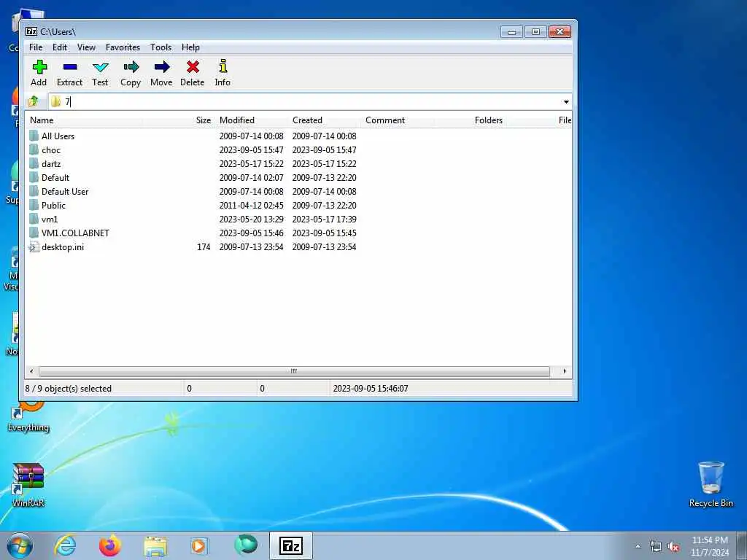Click the green round taskbar app icon

tap(246, 545)
